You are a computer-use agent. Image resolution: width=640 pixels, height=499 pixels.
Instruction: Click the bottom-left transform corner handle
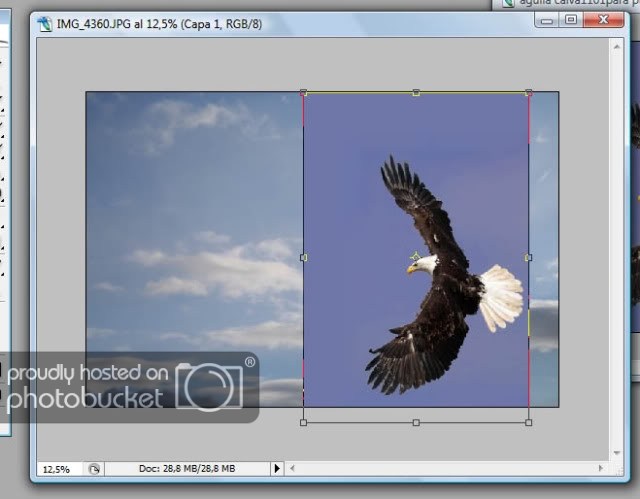point(303,422)
